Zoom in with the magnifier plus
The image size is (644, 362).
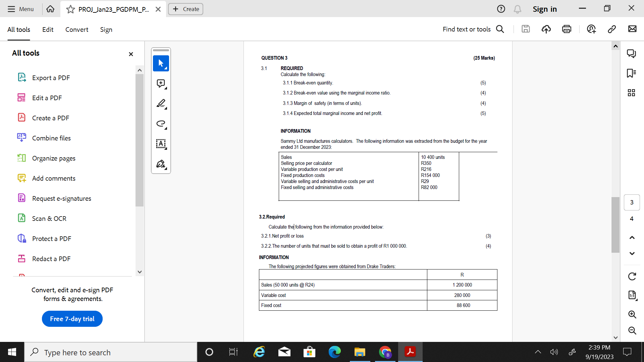point(632,314)
